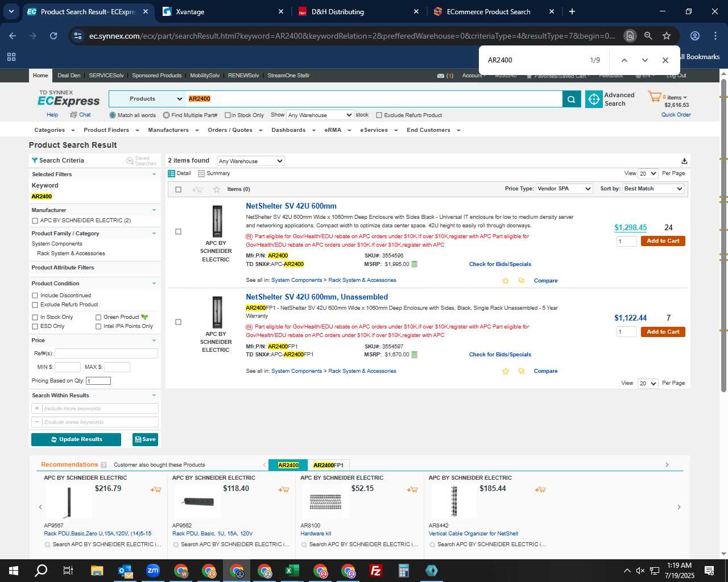The image size is (728, 582).
Task: Check ESD Only filter
Action: click(35, 326)
